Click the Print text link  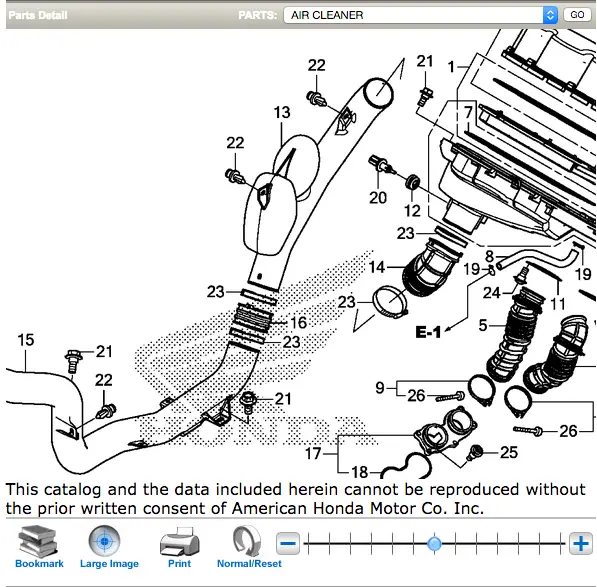tap(179, 563)
